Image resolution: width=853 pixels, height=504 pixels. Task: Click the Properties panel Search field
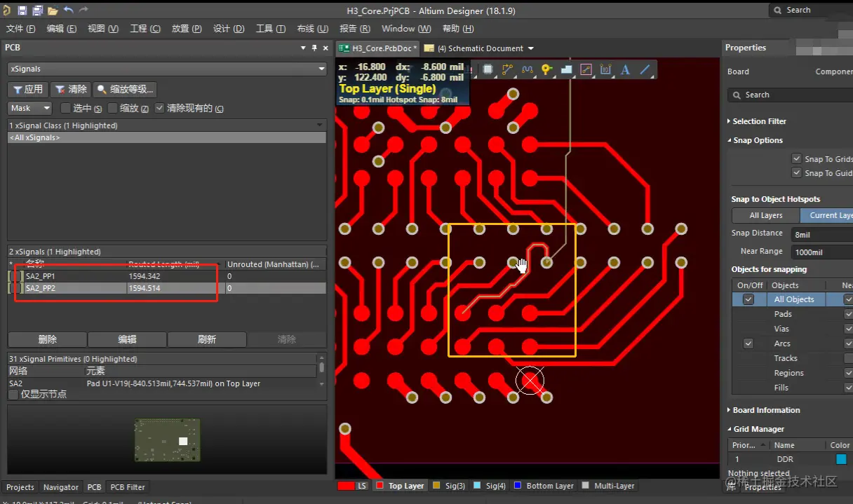pos(791,95)
